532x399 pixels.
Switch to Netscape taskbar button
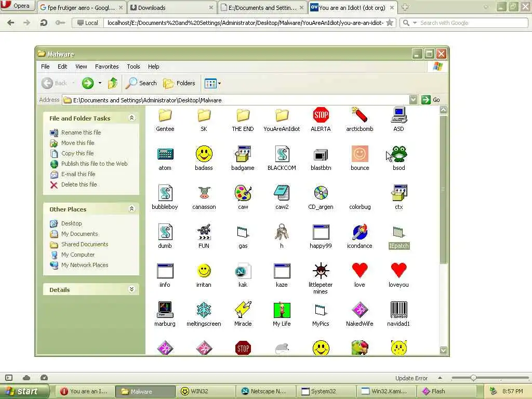(x=265, y=391)
